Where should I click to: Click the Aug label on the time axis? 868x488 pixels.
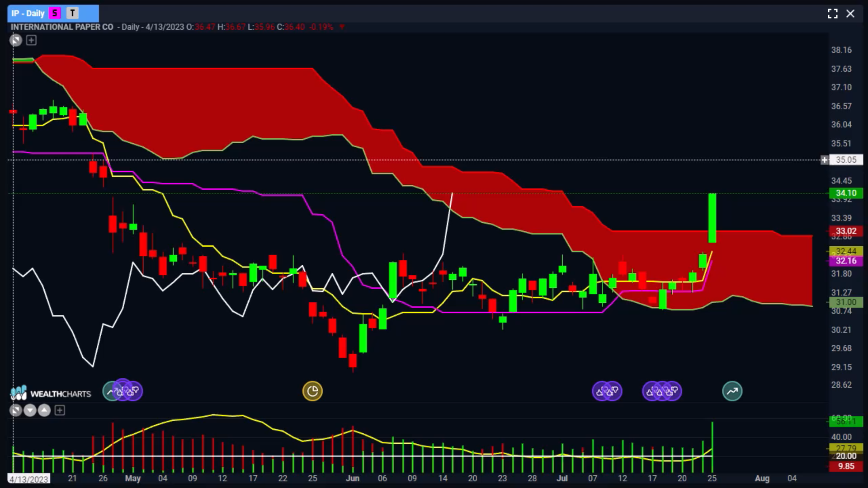point(762,479)
